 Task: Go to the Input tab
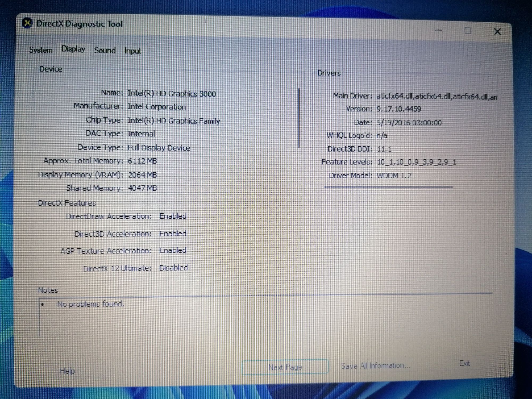[x=132, y=51]
